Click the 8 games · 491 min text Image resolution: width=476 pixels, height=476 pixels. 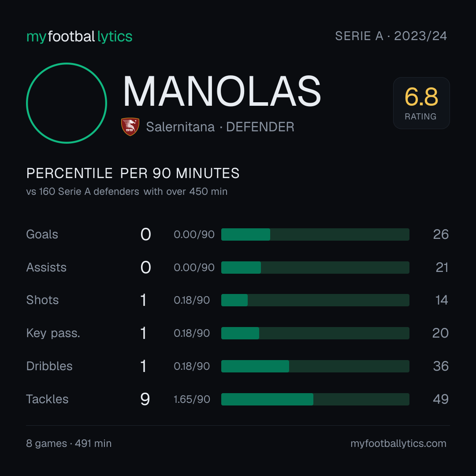tap(69, 443)
